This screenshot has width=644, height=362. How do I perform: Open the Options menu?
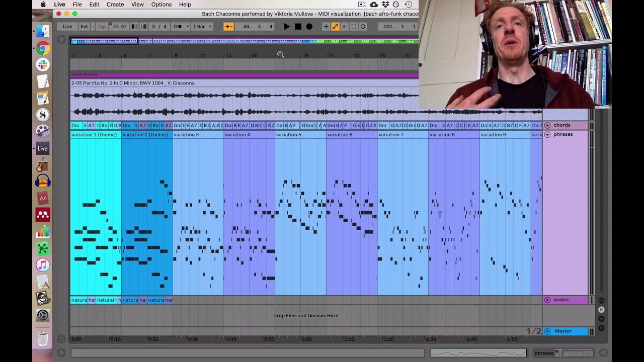pos(162,5)
